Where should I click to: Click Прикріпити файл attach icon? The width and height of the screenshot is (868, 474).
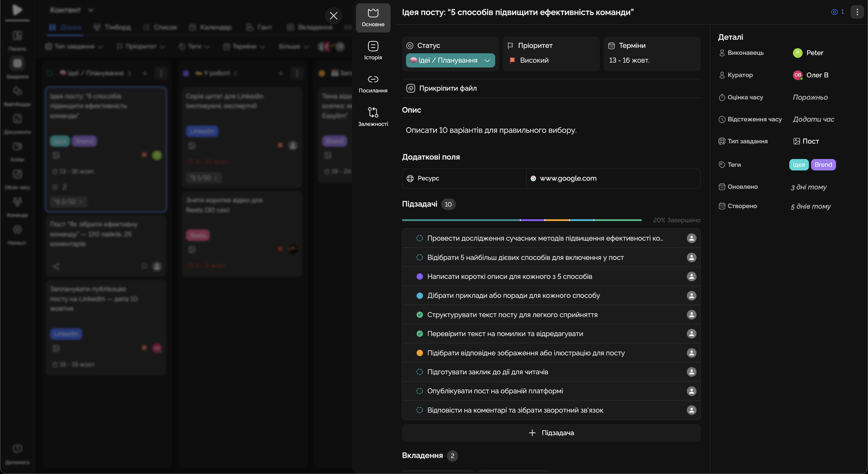(410, 88)
